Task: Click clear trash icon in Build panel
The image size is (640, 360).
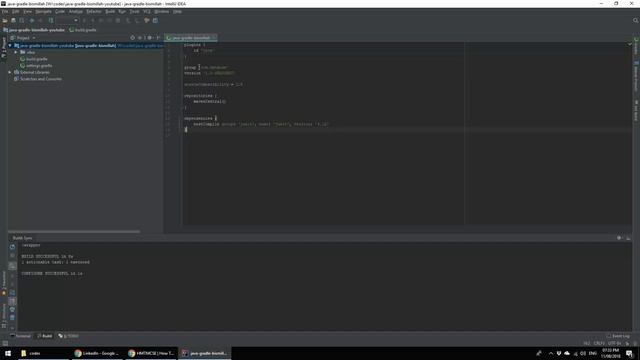Action: [x=12, y=318]
